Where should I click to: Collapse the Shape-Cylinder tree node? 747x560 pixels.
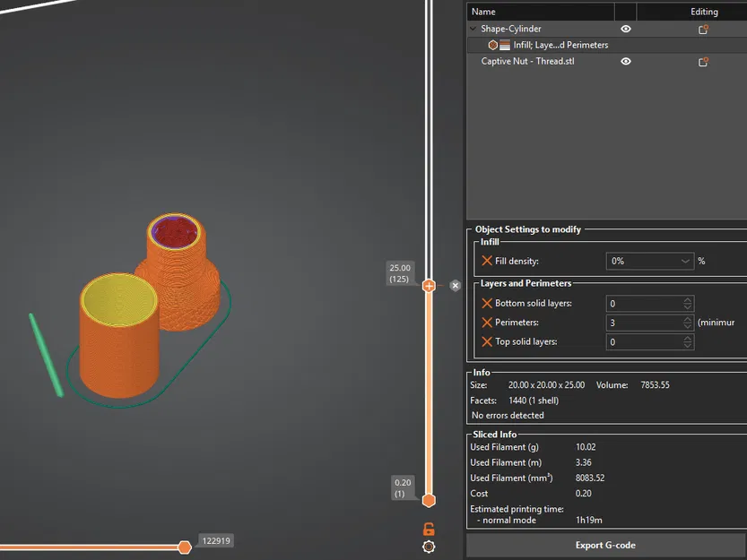coord(473,29)
